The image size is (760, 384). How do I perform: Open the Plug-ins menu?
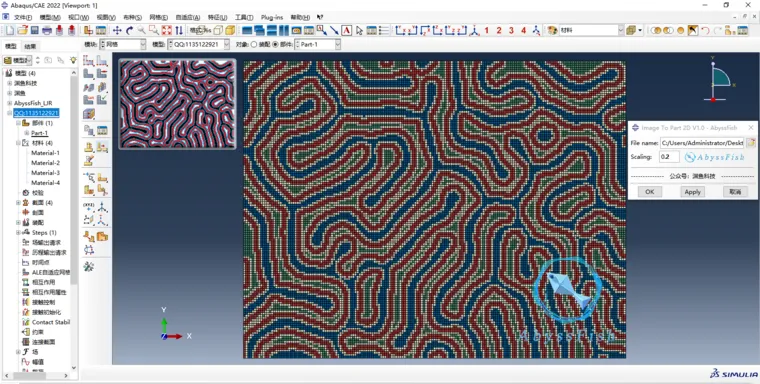(x=271, y=17)
